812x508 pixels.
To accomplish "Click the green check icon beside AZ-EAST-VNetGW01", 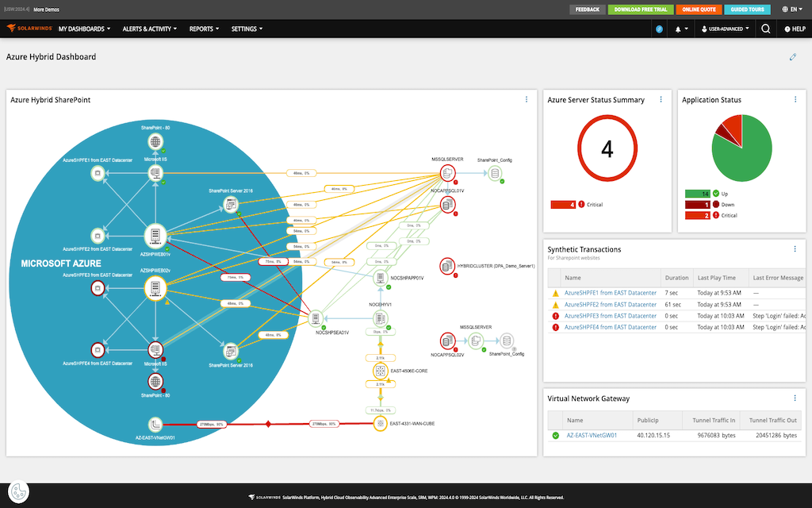I will coord(554,435).
